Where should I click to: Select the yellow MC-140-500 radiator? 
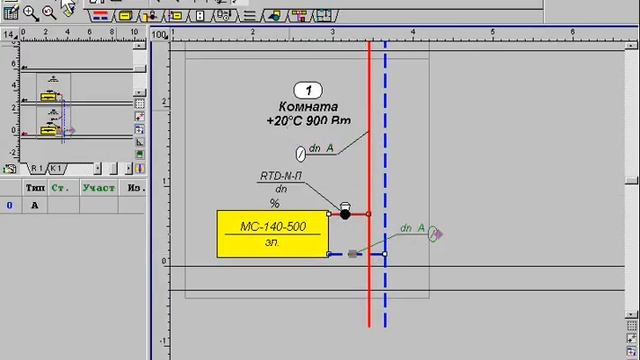(x=273, y=234)
